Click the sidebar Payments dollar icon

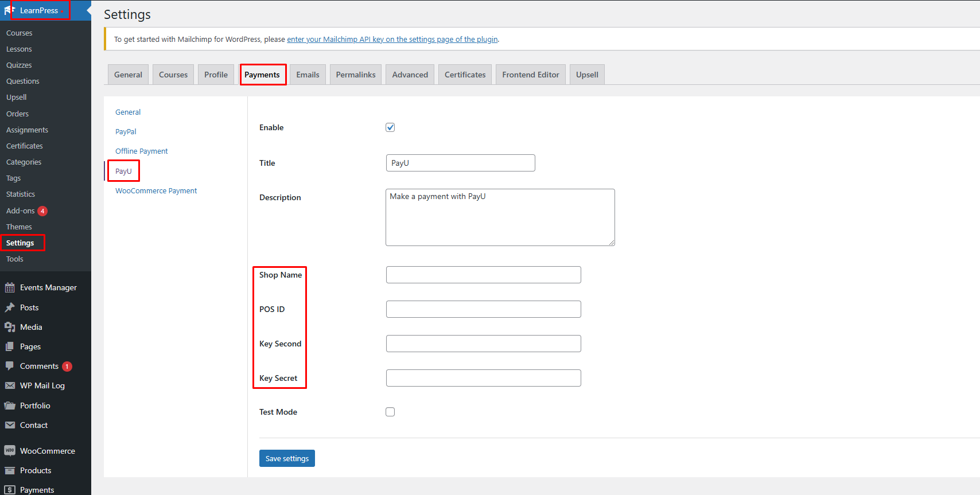[x=10, y=490]
